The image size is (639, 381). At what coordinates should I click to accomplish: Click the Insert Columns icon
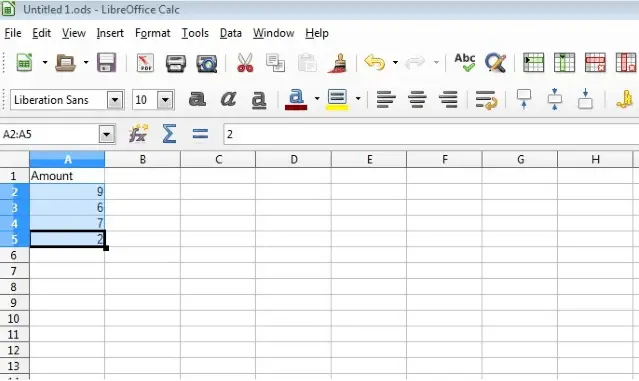[x=564, y=63]
